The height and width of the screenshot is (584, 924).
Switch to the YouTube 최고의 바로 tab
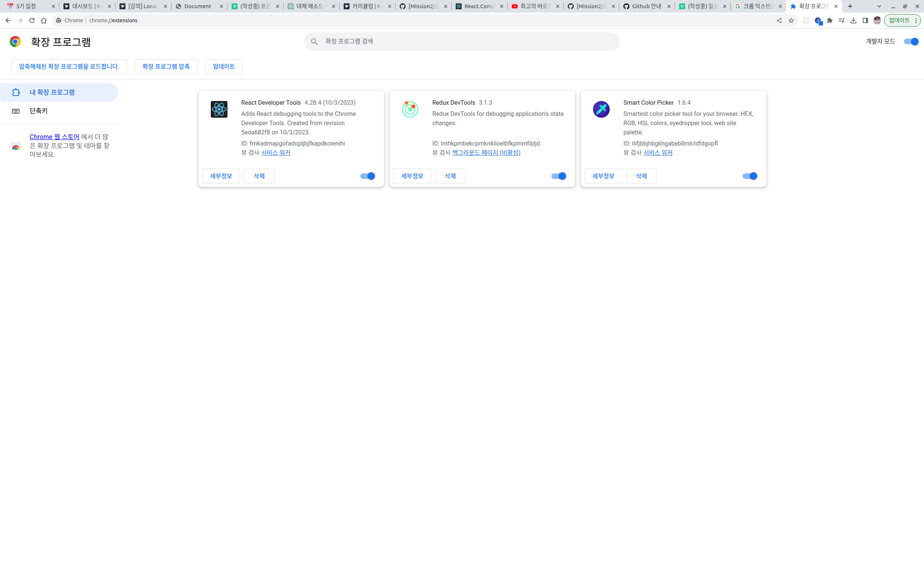pos(535,6)
